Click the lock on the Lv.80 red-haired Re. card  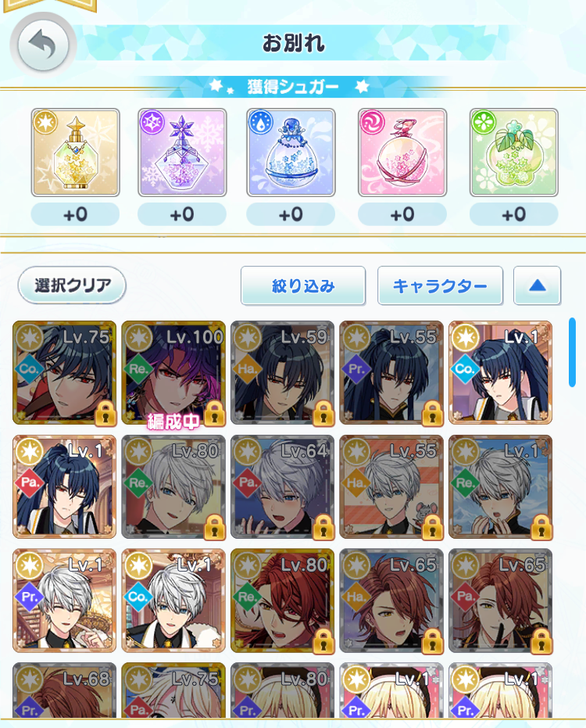323,640
